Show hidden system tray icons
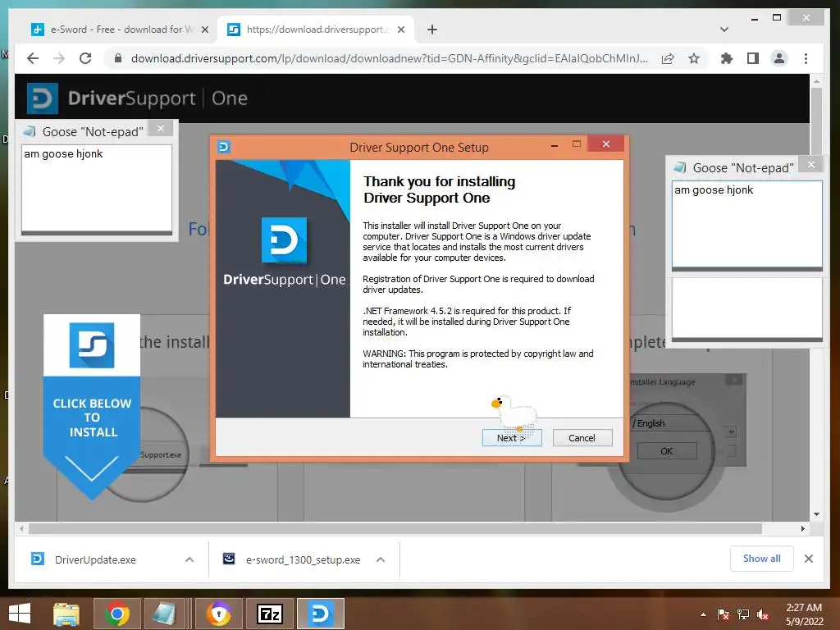Viewport: 840px width, 630px height. 703,614
